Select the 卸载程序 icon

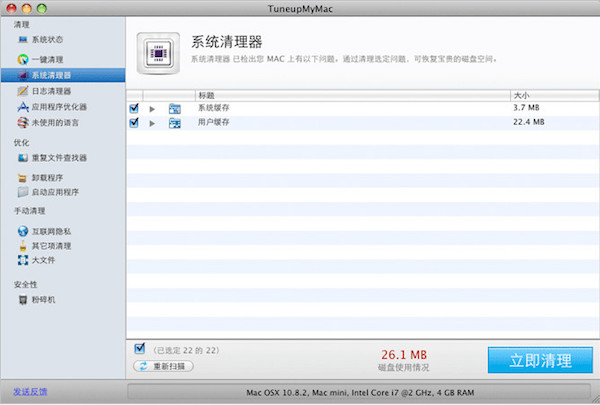pos(23,178)
